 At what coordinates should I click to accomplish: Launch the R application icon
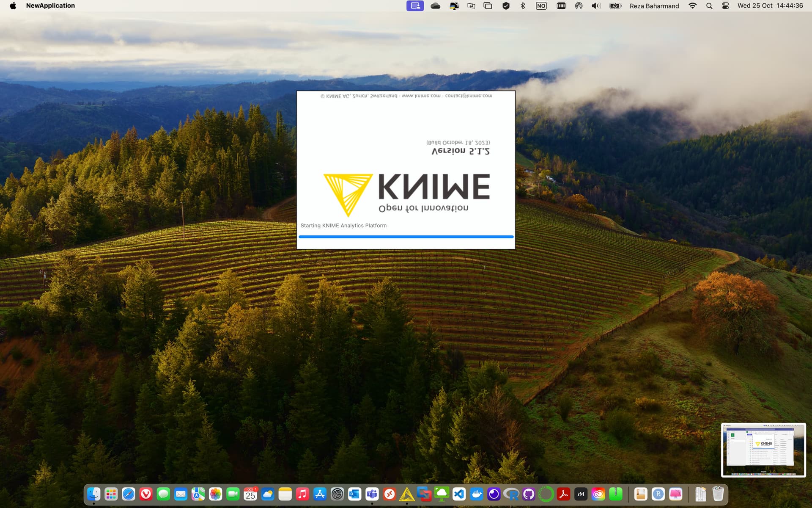tap(511, 494)
